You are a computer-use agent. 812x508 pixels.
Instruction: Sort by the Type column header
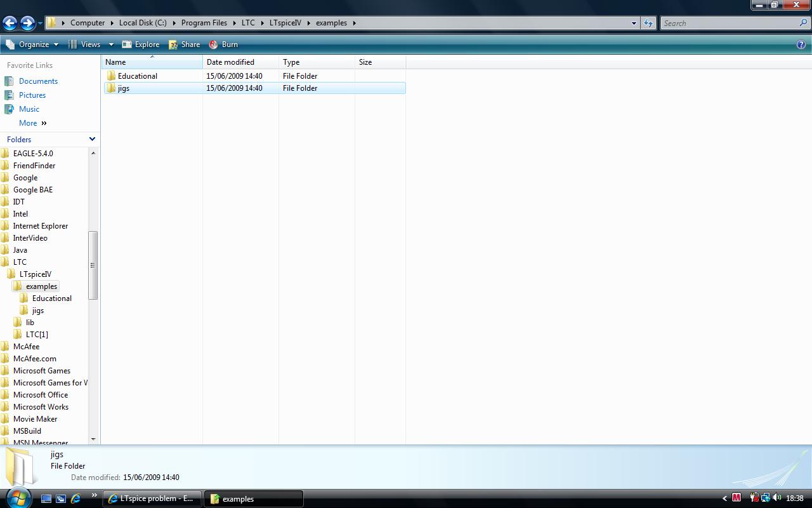(x=317, y=62)
